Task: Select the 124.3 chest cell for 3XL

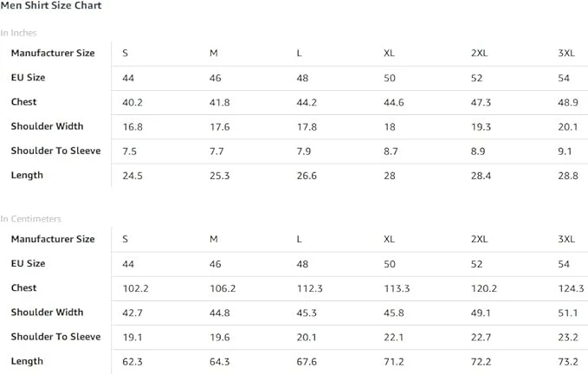Action: point(571,288)
